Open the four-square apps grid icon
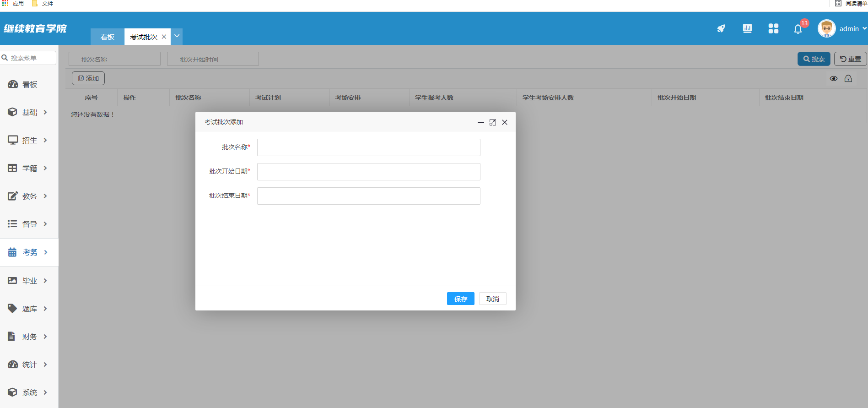Image resolution: width=868 pixels, height=408 pixels. click(x=773, y=29)
